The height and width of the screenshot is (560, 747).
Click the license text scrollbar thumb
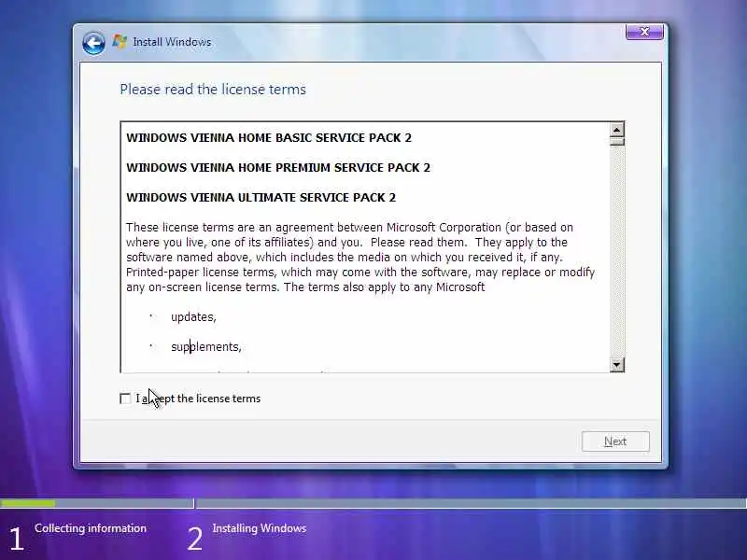click(x=617, y=142)
